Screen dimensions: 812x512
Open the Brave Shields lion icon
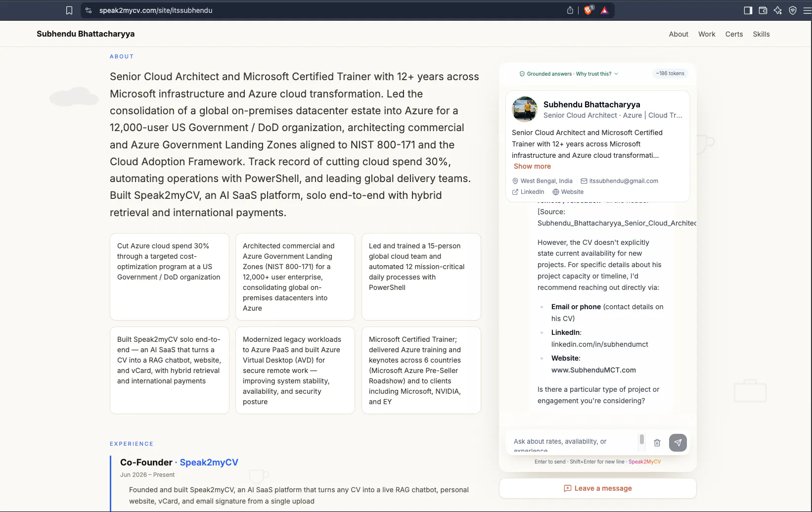coord(588,10)
